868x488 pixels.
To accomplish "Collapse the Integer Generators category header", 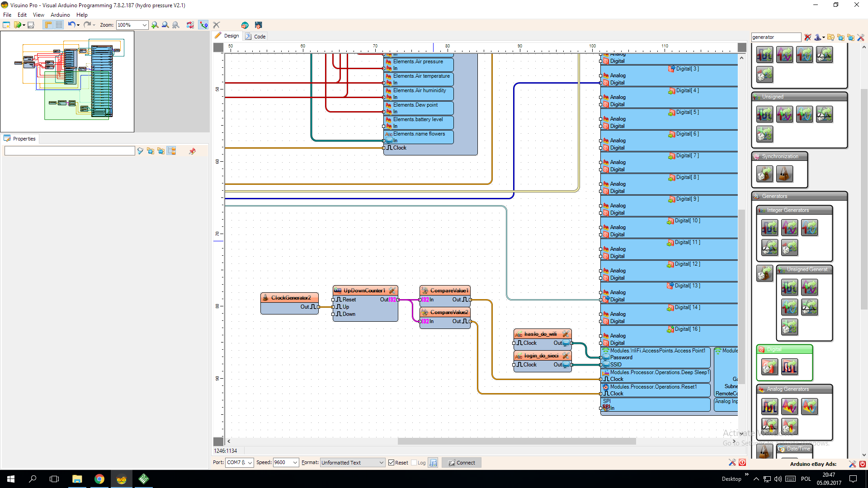I will (x=794, y=210).
